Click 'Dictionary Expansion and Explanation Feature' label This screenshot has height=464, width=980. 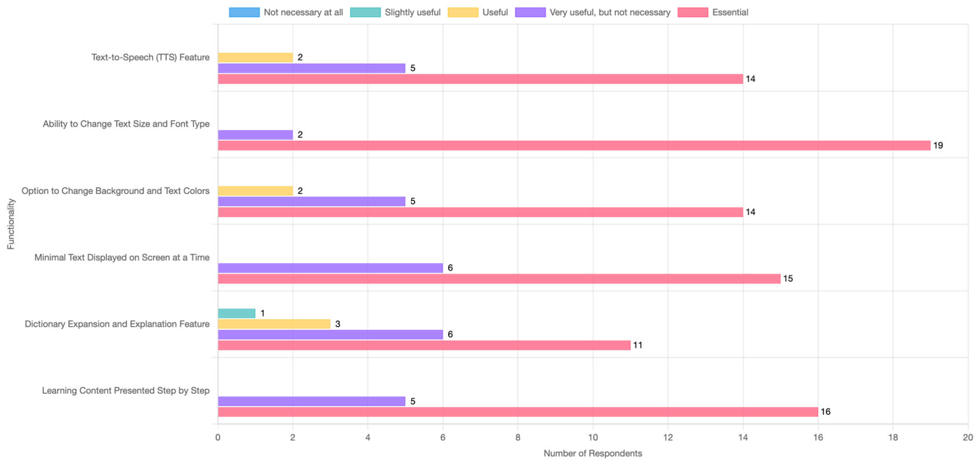coord(117,324)
